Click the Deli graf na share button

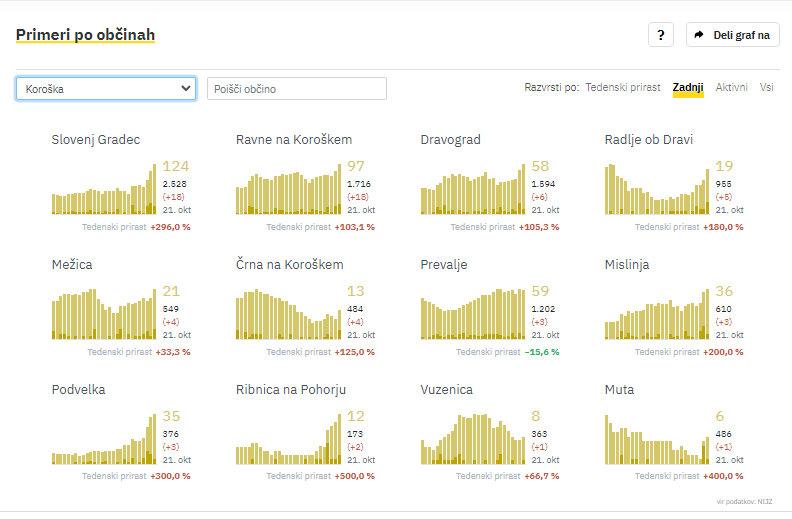click(733, 35)
